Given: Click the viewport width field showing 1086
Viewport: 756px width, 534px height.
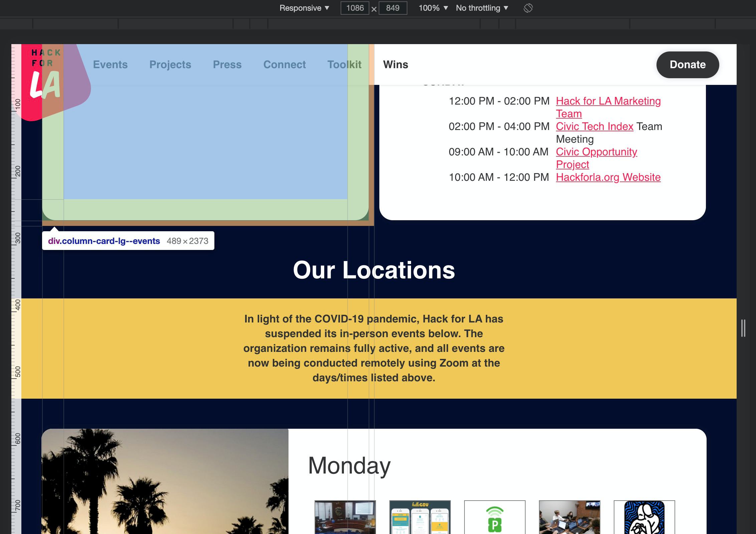Looking at the screenshot, I should point(355,8).
